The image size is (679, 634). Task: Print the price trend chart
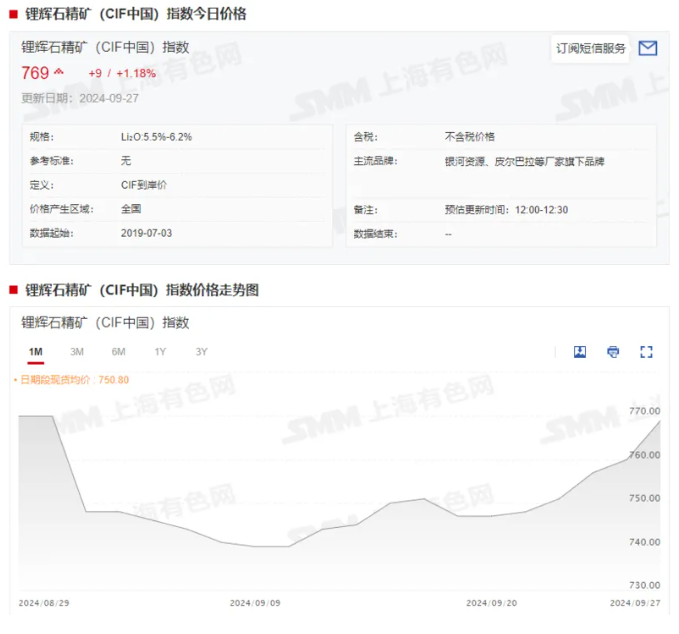(x=613, y=352)
